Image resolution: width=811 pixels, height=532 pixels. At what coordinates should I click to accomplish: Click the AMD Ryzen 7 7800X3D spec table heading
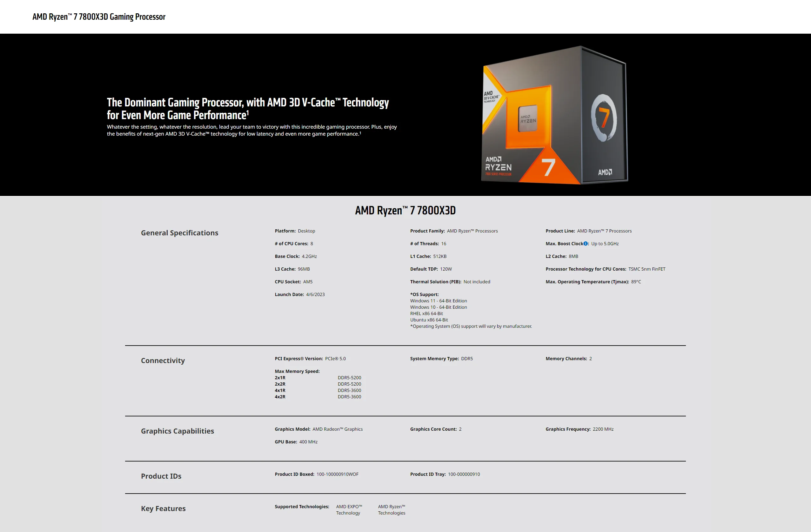(x=405, y=210)
